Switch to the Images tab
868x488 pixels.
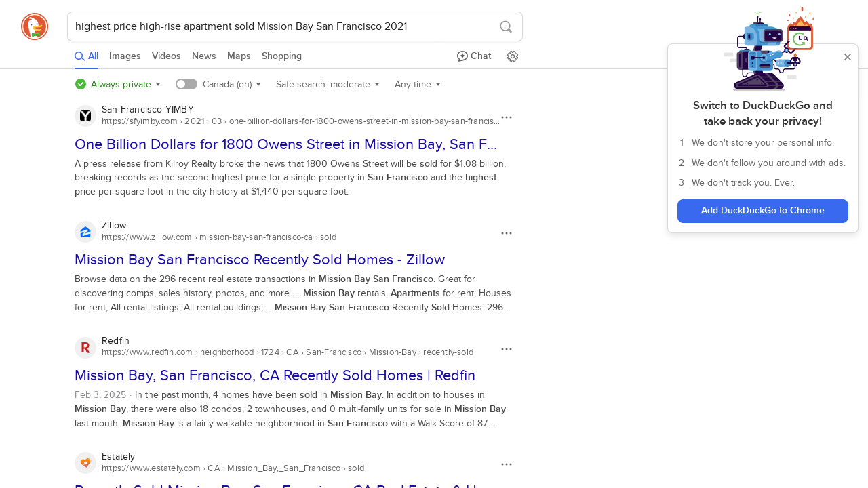click(125, 56)
